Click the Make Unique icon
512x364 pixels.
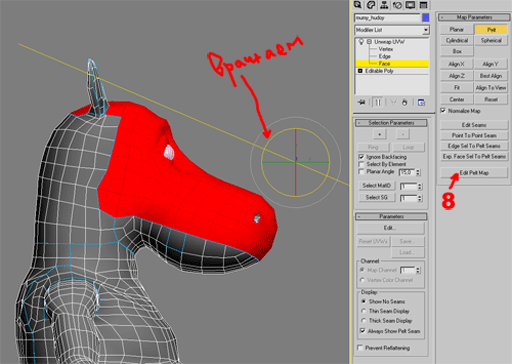point(393,102)
